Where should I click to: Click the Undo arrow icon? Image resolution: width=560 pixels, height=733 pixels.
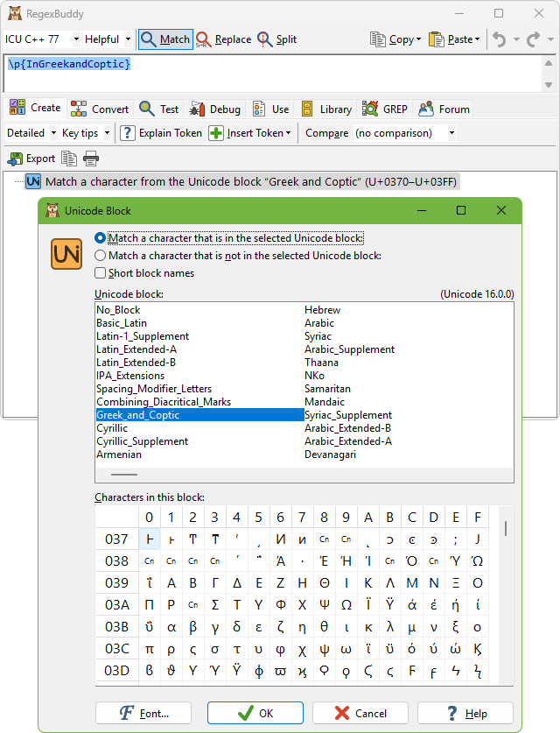[500, 39]
